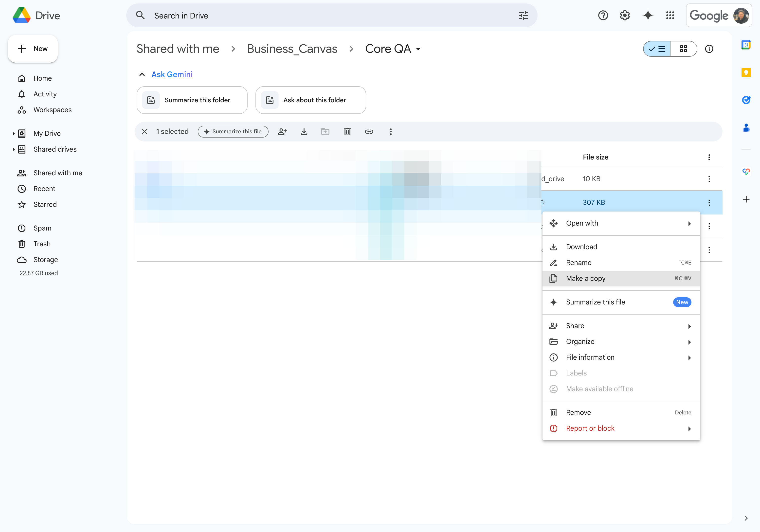Switch to list layout view
The height and width of the screenshot is (532, 760).
[x=657, y=49]
